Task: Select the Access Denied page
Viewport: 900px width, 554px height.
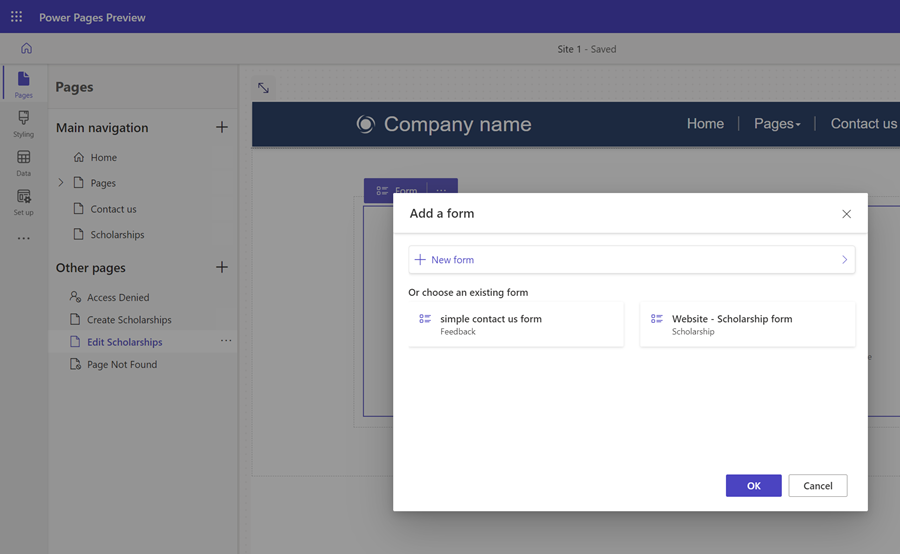Action: tap(117, 297)
